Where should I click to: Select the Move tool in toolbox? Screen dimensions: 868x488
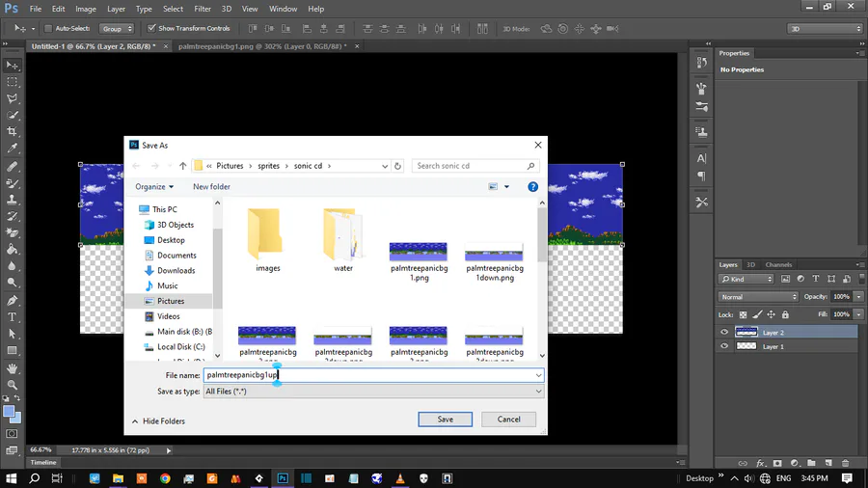click(x=13, y=66)
